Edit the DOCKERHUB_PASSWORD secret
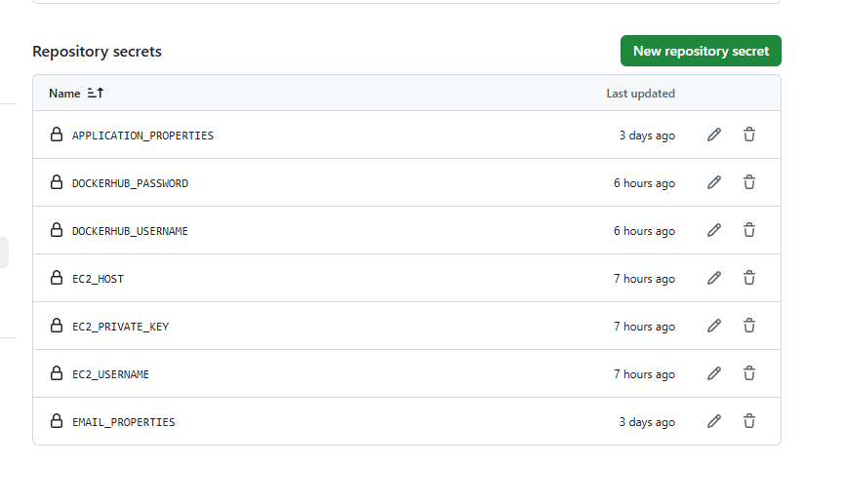 (714, 182)
